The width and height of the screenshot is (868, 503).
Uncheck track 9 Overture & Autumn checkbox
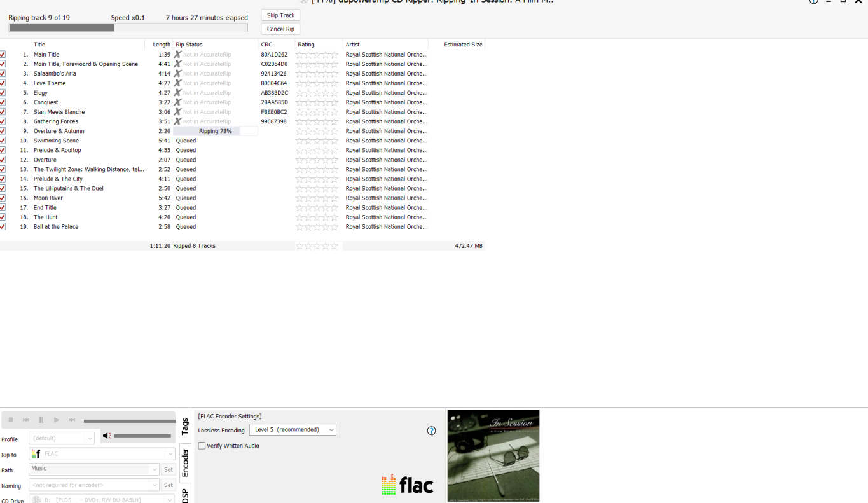tap(3, 131)
